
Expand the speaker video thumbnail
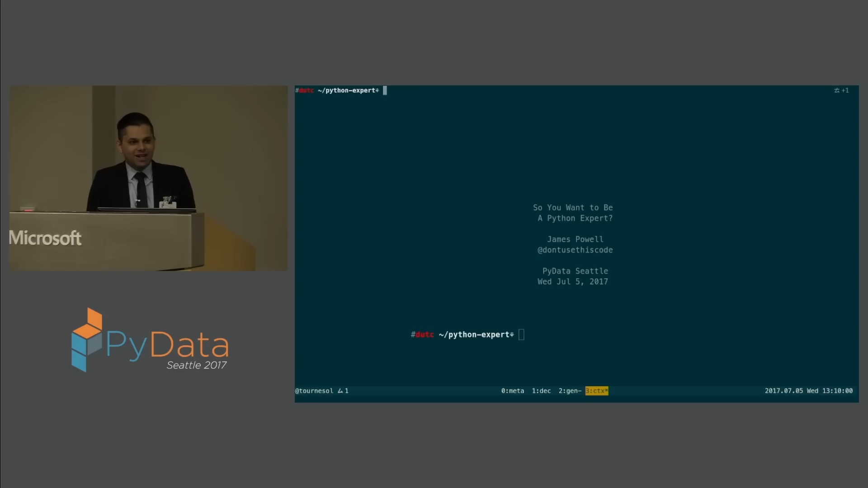148,178
